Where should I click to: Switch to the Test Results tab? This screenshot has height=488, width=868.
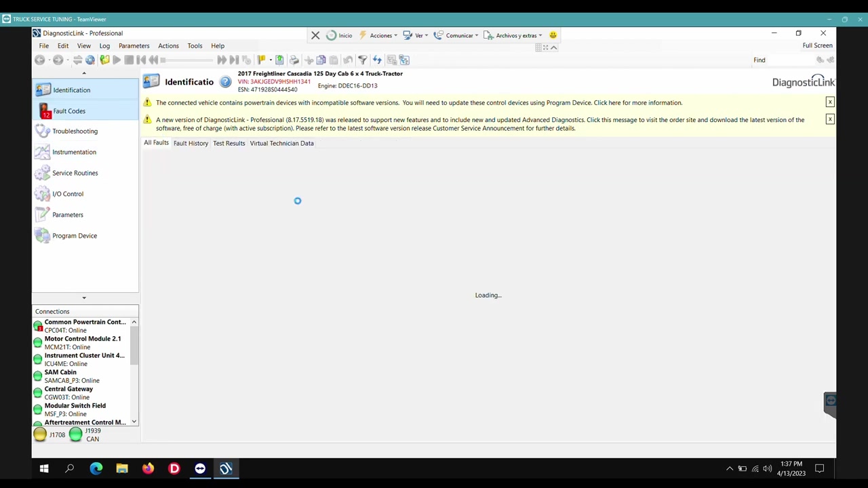[x=229, y=143]
